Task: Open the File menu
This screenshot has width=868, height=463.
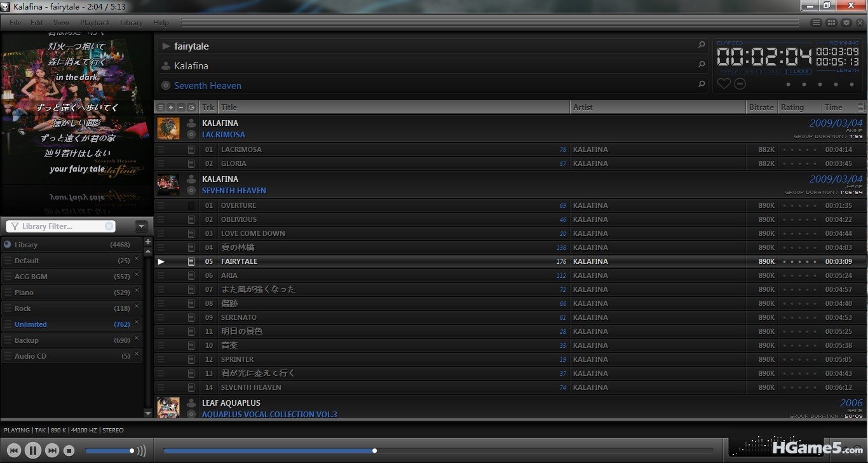Action: pyautogui.click(x=15, y=22)
